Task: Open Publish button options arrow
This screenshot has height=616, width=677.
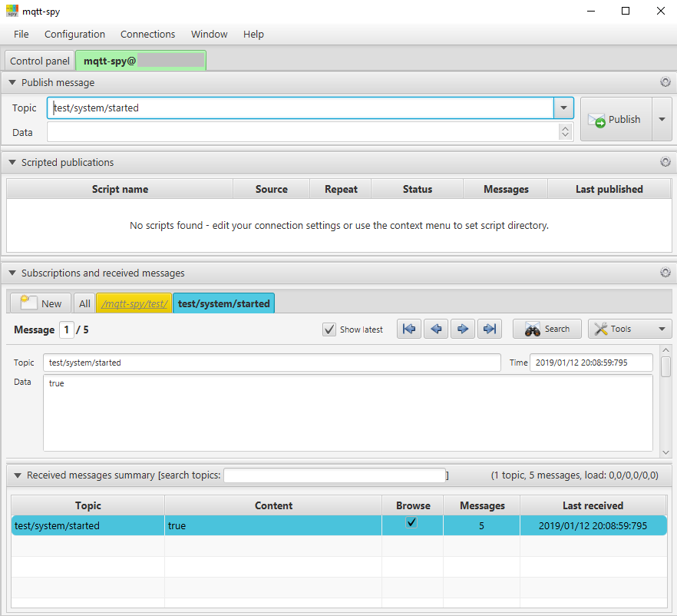Action: pos(662,119)
